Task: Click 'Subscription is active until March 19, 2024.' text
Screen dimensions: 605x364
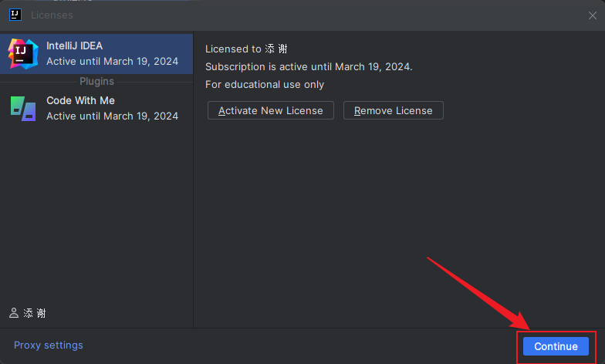Action: pos(309,66)
